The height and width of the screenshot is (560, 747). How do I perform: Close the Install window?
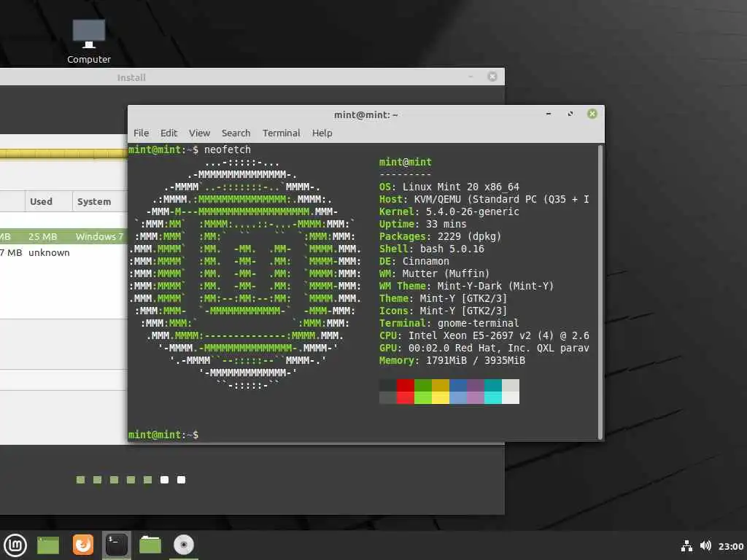click(x=492, y=77)
